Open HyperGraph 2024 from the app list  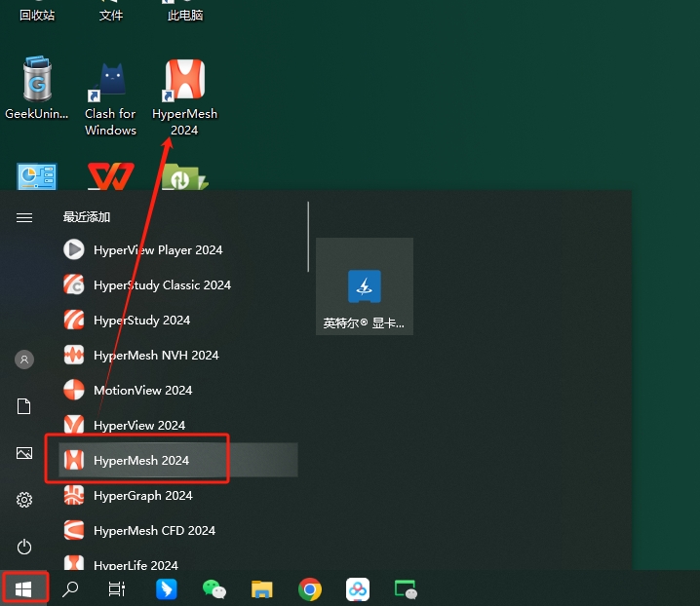142,495
